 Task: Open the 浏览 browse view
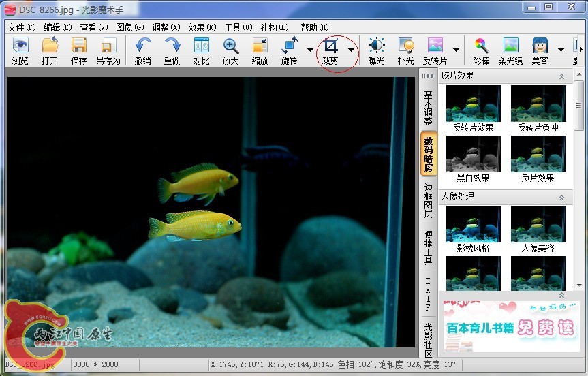(20, 51)
